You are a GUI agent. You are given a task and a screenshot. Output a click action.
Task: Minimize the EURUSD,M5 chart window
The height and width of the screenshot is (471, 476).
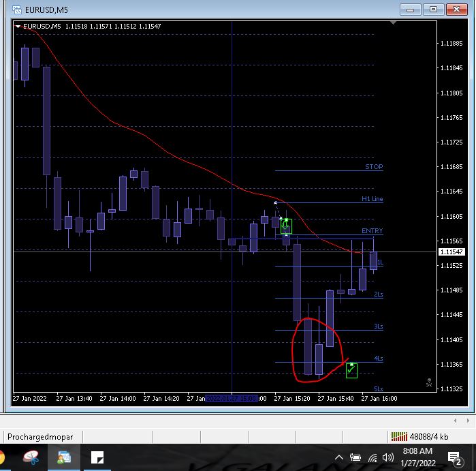[x=410, y=10]
